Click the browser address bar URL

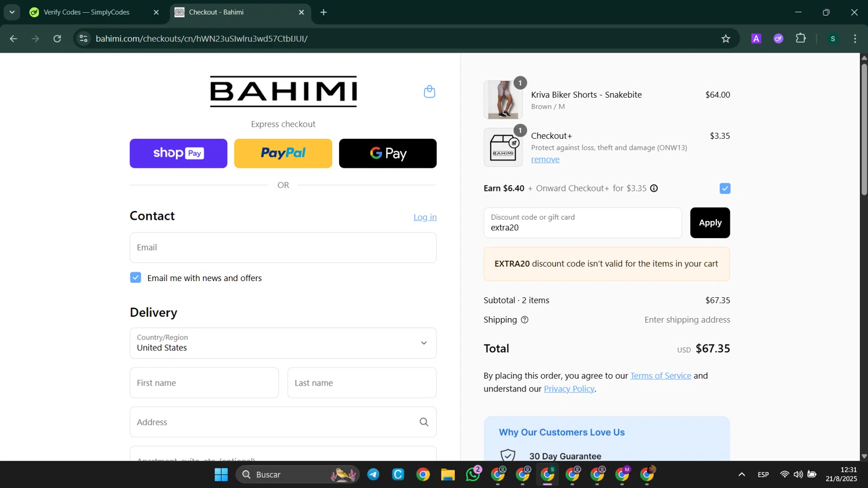click(x=201, y=39)
